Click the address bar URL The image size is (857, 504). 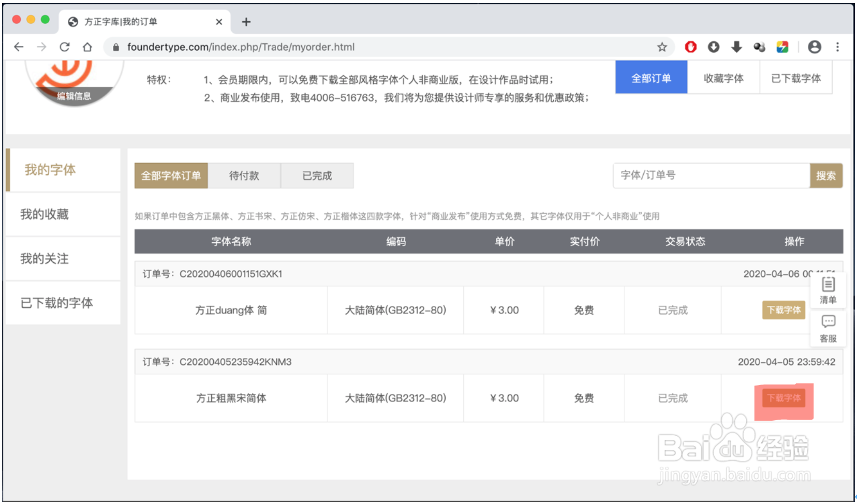click(x=241, y=47)
